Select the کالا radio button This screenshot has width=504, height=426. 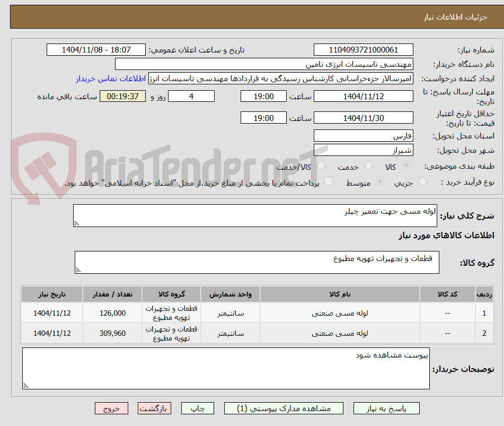(x=406, y=166)
